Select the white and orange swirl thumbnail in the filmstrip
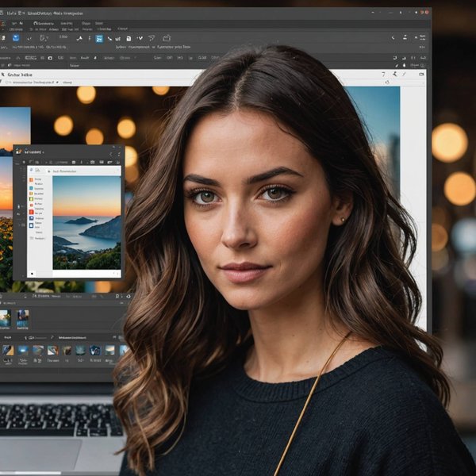Screen dimensions: 476x476 click(53, 350)
